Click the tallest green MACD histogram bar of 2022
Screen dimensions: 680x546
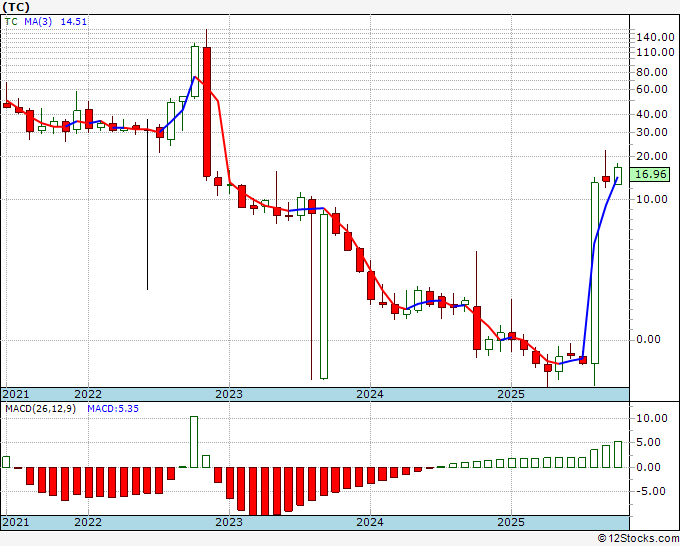(194, 442)
